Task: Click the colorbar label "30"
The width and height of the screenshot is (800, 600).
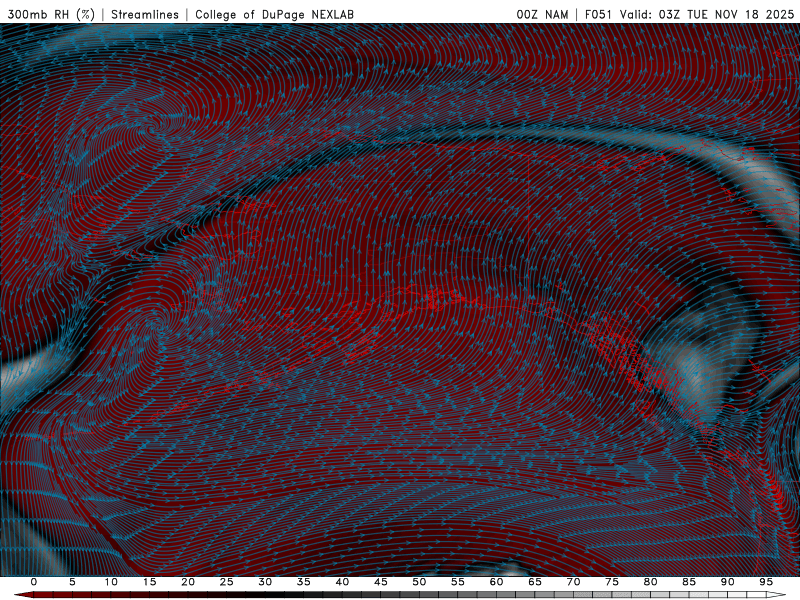Action: (x=265, y=582)
